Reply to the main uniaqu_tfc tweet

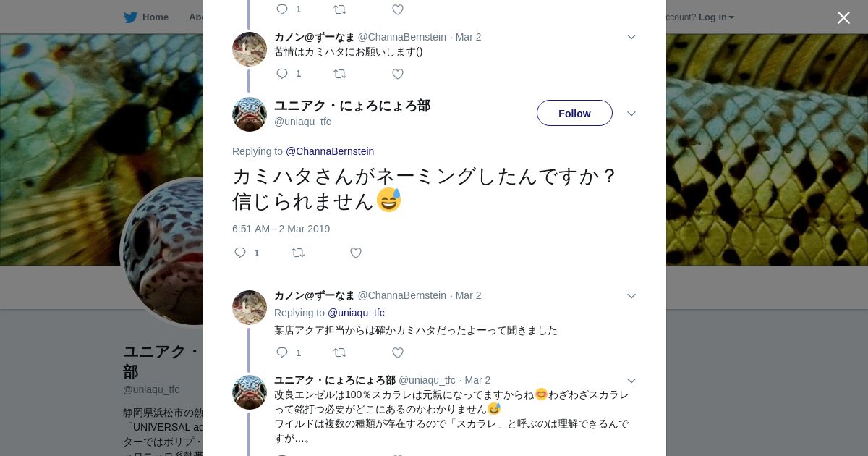[241, 253]
